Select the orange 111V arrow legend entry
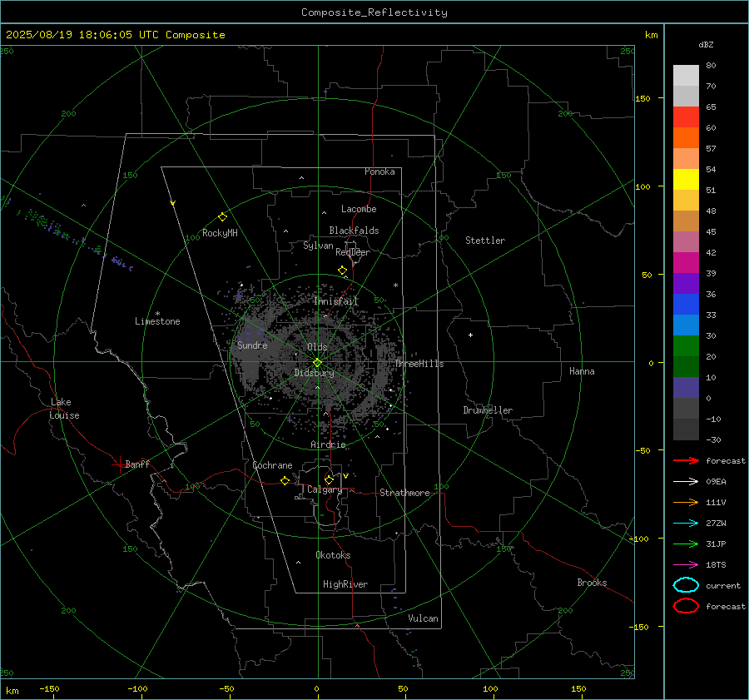This screenshot has width=749, height=700. pyautogui.click(x=686, y=502)
